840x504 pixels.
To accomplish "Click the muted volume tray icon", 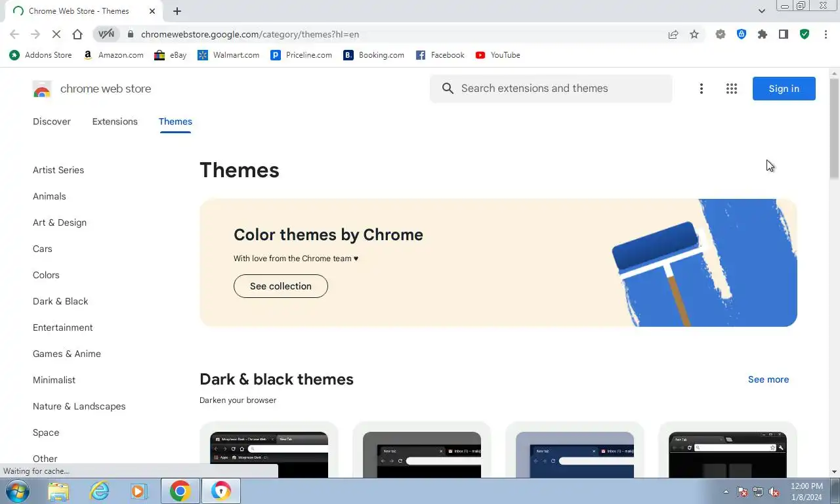I will click(x=774, y=492).
